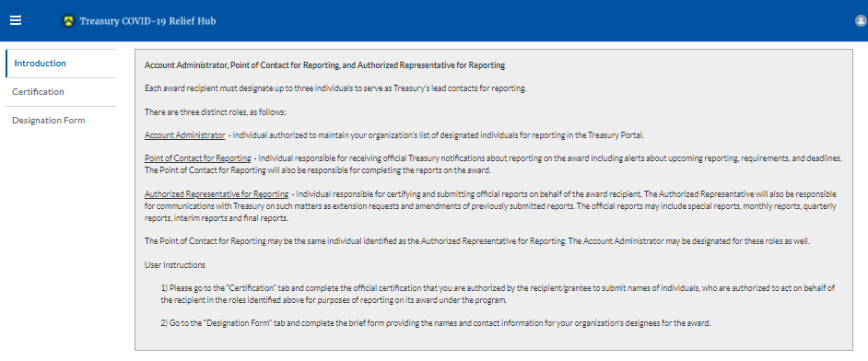
Task: Open the hamburger navigation menu
Action: (16, 20)
